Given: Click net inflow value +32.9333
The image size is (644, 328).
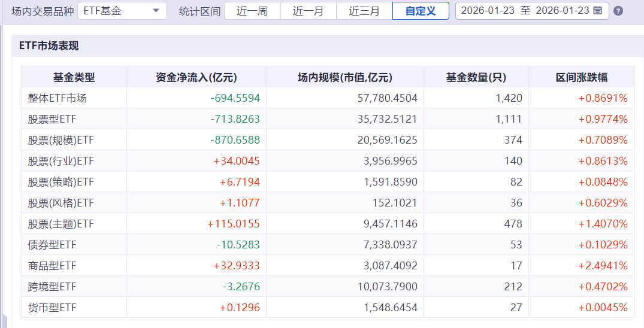Looking at the screenshot, I should click(237, 266).
